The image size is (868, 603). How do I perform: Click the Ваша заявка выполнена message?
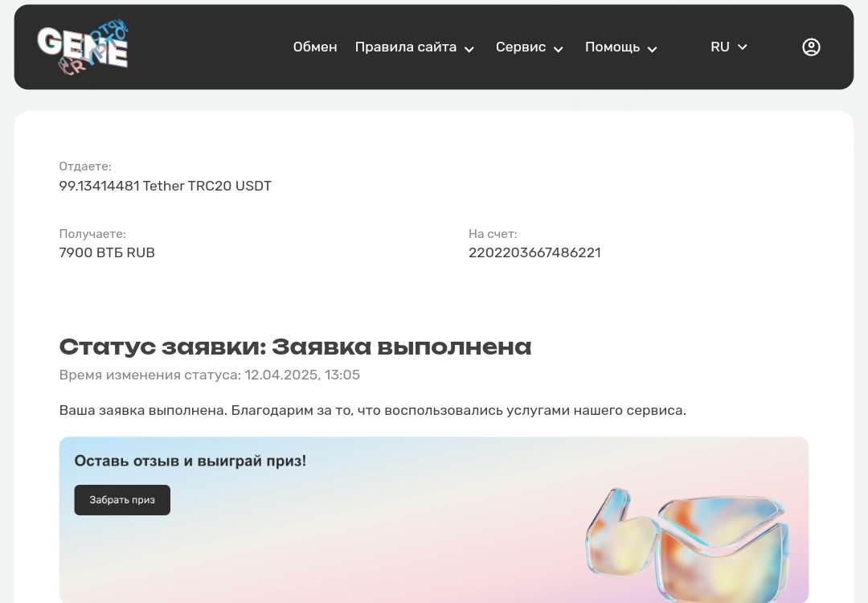click(373, 410)
